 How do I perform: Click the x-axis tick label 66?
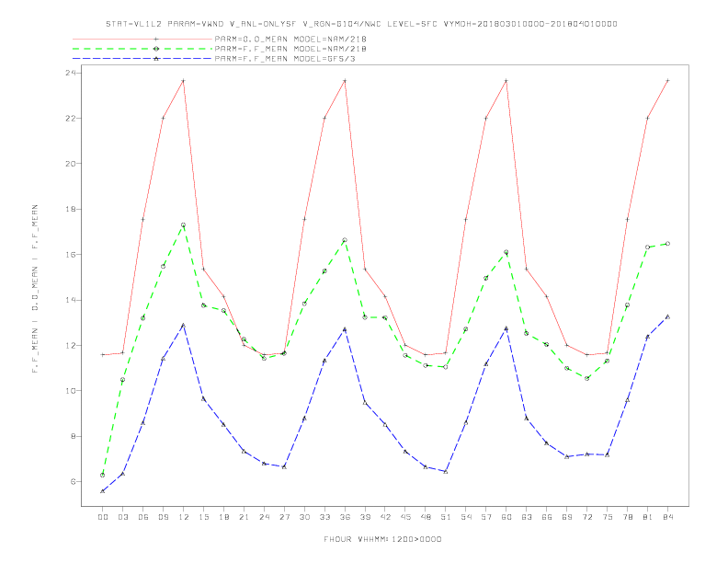(547, 517)
